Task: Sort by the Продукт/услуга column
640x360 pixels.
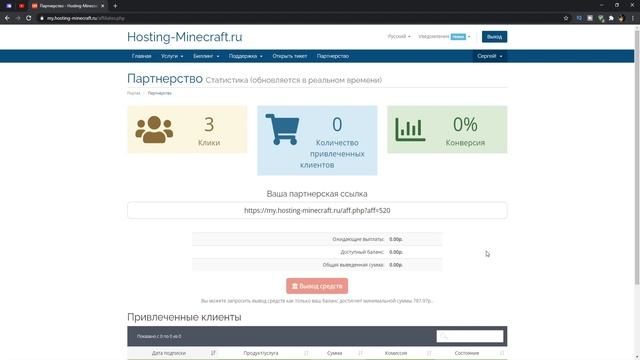Action: point(265,353)
